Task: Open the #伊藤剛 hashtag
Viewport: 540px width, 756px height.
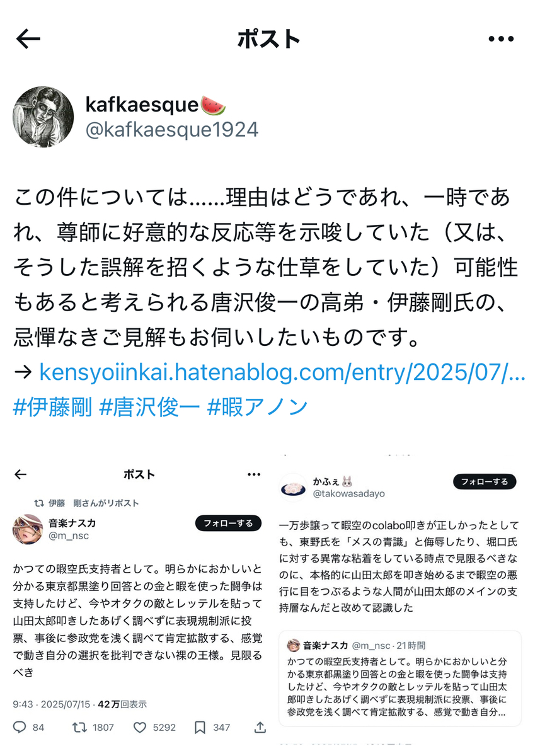Action: tap(52, 406)
